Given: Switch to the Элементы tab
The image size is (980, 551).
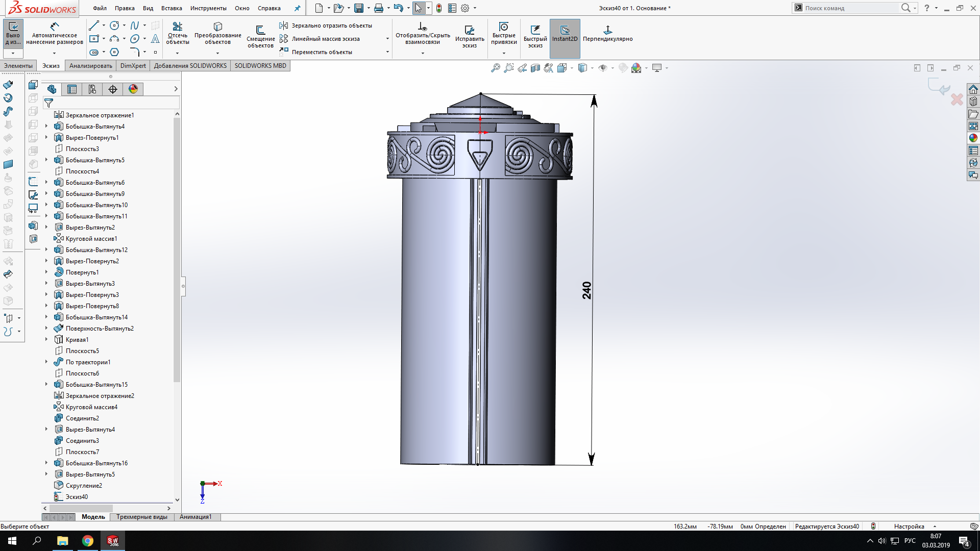Looking at the screenshot, I should pyautogui.click(x=18, y=66).
